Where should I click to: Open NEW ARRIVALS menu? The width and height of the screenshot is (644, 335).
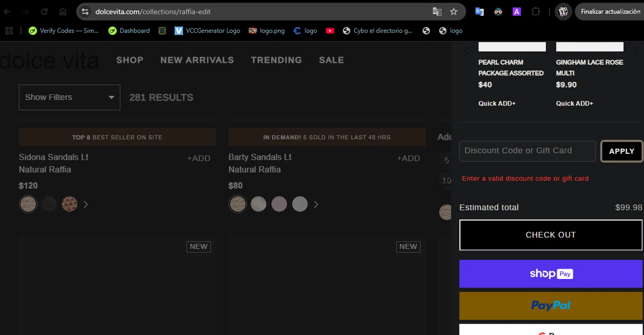197,60
